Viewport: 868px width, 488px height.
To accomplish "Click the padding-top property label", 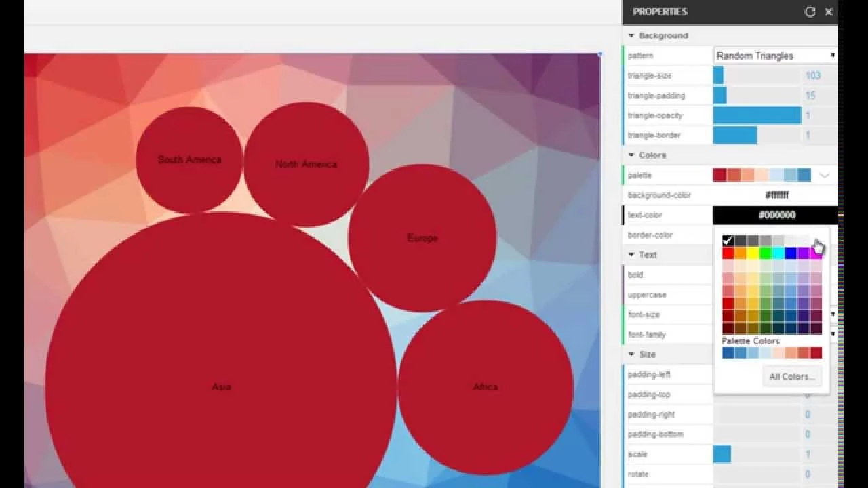I will (x=649, y=394).
